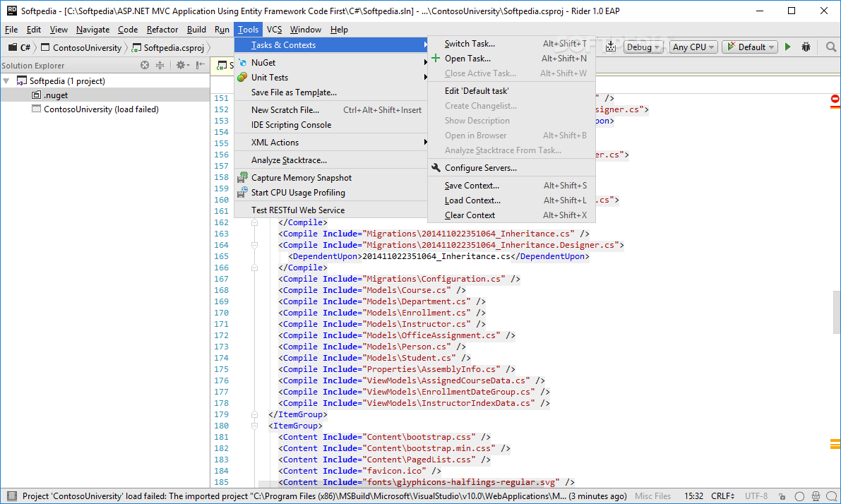Click the NuGet menu icon
The image size is (841, 504).
[x=242, y=63]
